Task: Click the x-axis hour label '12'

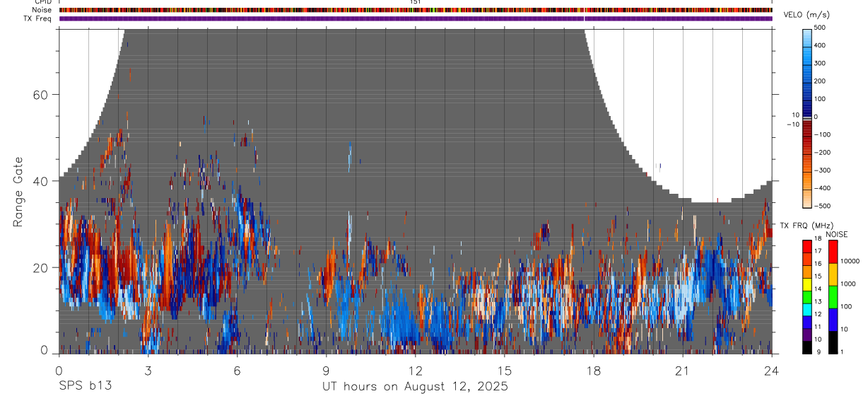Action: [415, 371]
